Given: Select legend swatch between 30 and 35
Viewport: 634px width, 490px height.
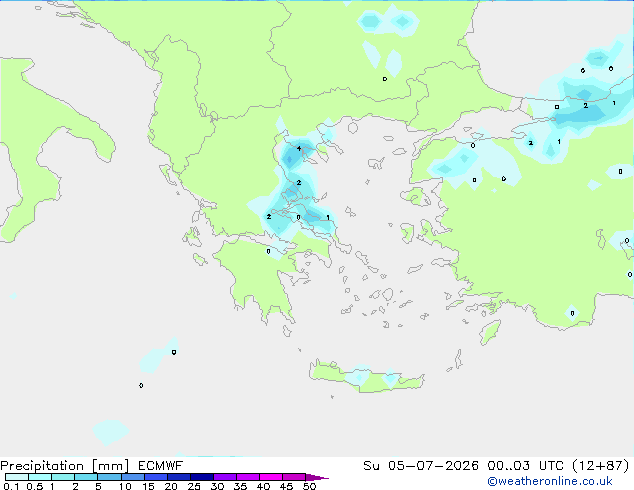Looking at the screenshot, I should point(224,477).
